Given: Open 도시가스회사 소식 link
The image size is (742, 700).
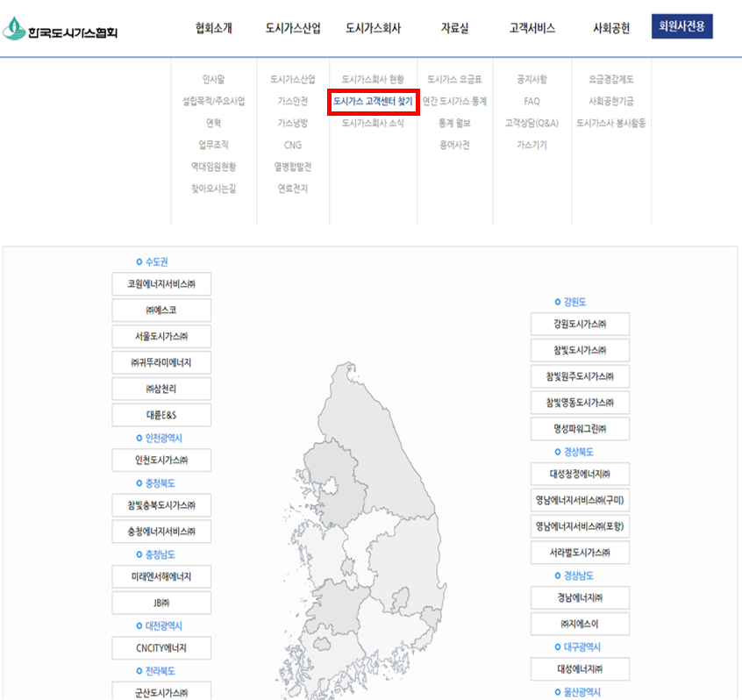Looking at the screenshot, I should [374, 123].
